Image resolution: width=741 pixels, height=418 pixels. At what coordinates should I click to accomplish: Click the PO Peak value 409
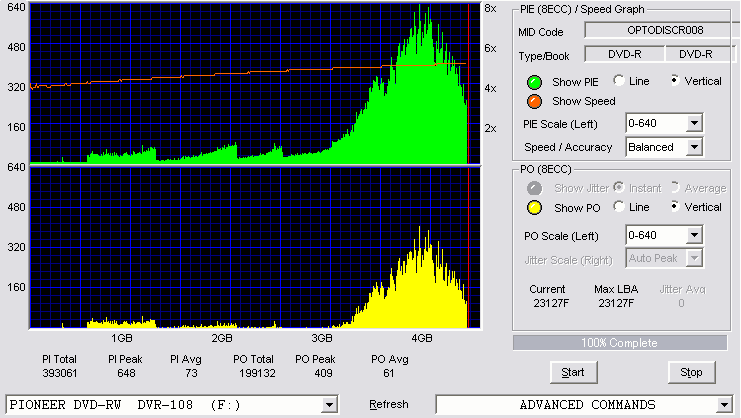(323, 373)
